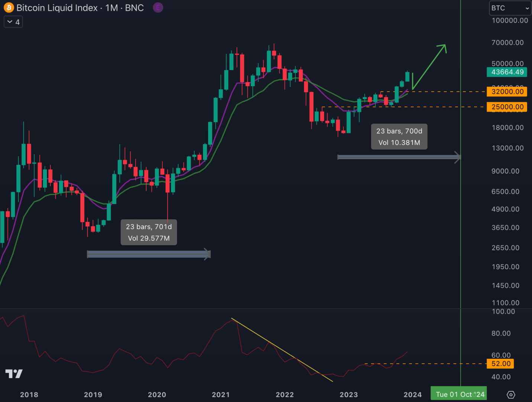Click the purple E badge icon

click(158, 8)
